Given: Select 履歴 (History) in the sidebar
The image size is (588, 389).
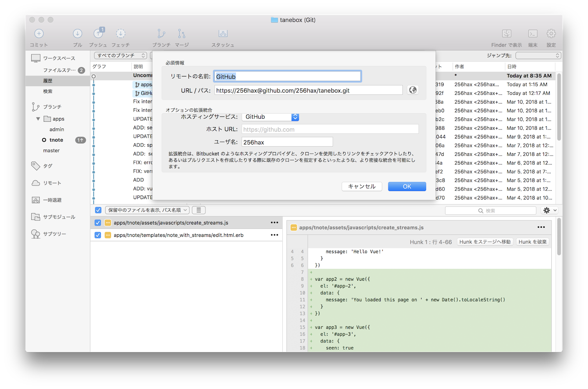Looking at the screenshot, I should click(x=48, y=81).
